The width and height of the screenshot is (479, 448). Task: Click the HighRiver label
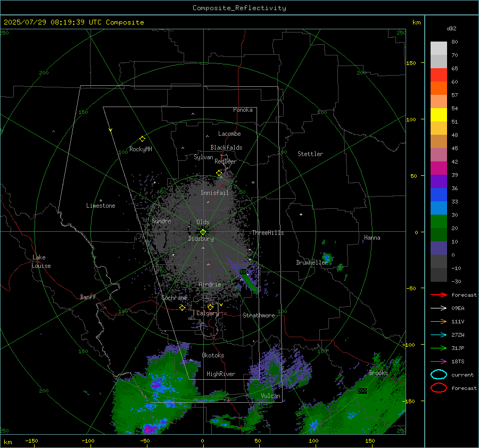pos(221,374)
